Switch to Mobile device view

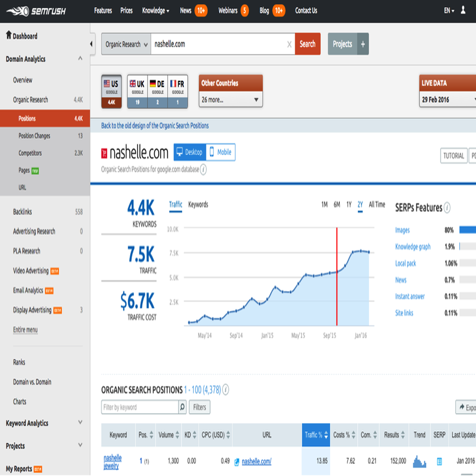tap(221, 152)
